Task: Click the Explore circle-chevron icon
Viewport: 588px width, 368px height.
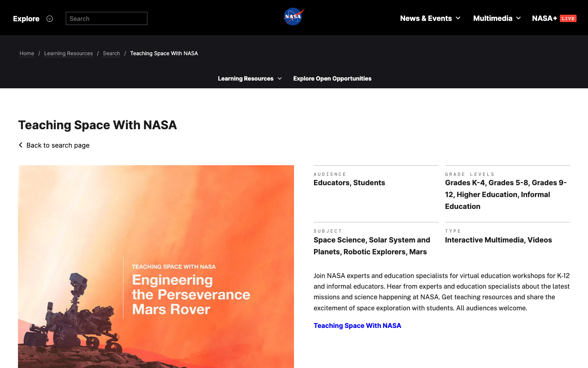Action: tap(50, 18)
